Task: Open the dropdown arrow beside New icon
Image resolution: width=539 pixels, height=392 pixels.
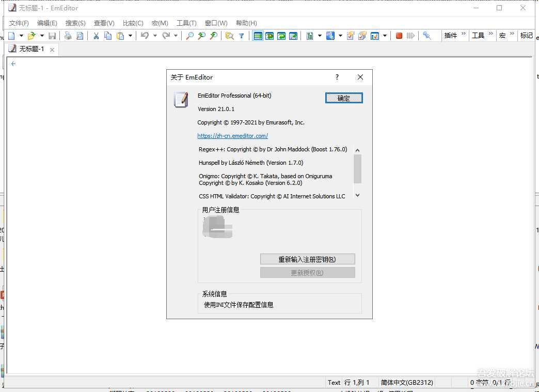Action: click(21, 36)
